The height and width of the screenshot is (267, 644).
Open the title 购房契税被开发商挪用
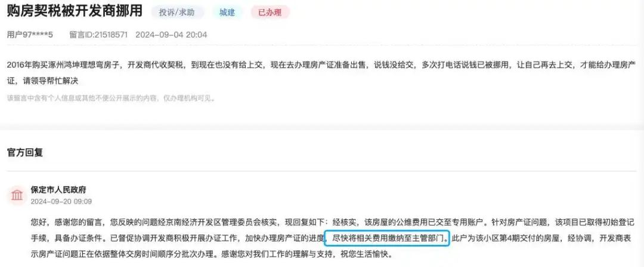75,11
